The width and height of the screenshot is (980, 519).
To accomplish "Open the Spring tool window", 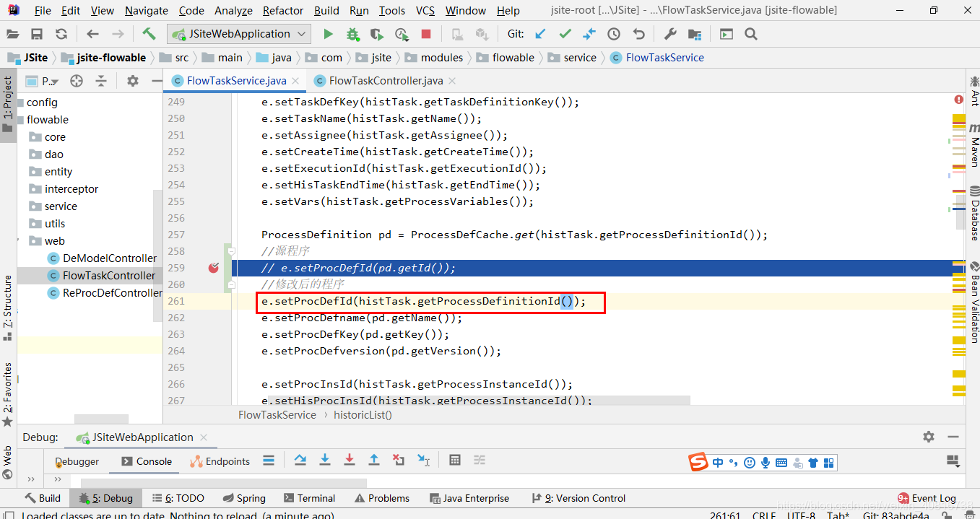I will click(244, 498).
